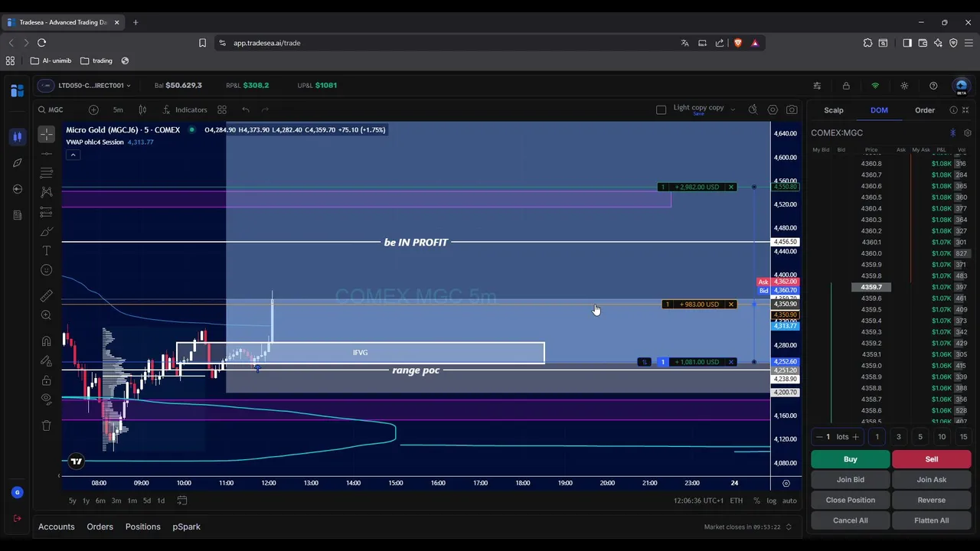Open the 5m timeframe selector
Viewport: 980px width, 551px height.
(118, 109)
